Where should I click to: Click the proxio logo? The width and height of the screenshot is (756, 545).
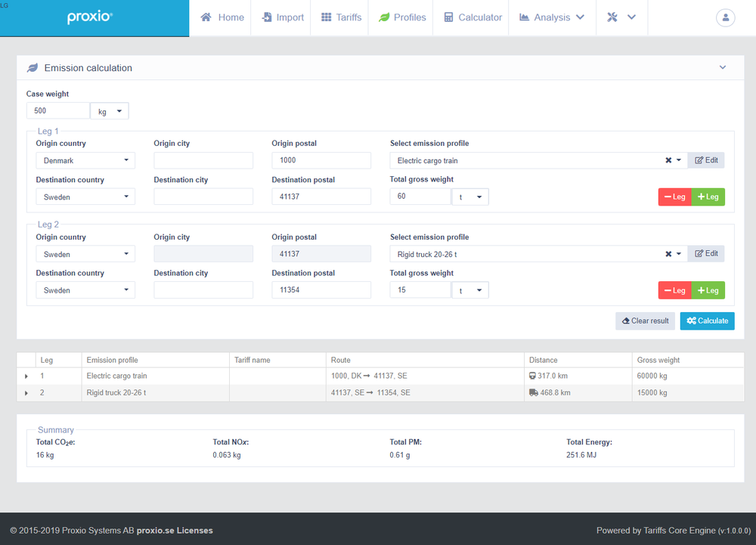point(90,17)
